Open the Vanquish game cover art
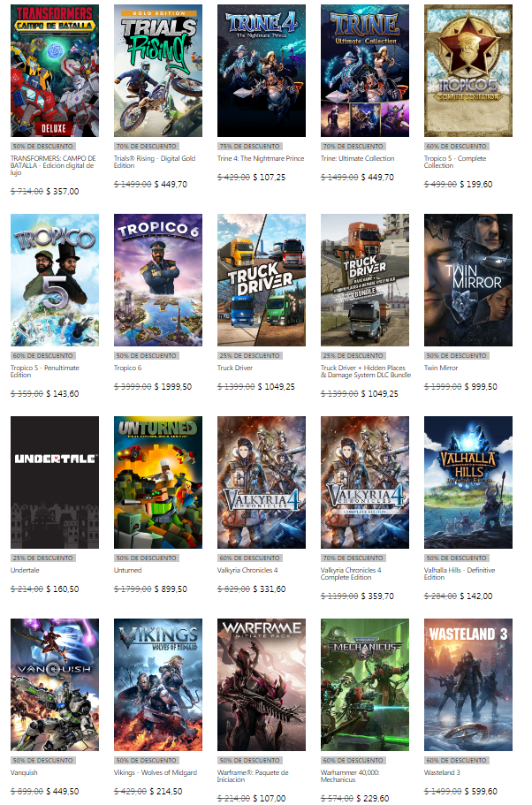 55,685
